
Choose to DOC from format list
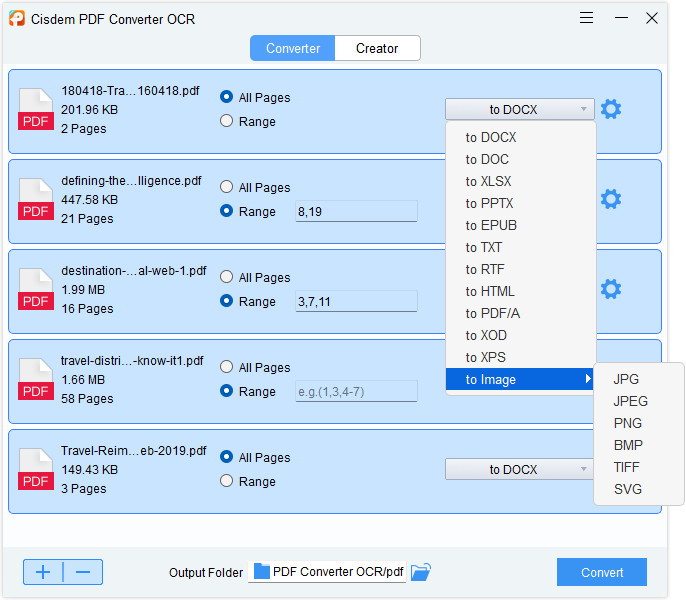coord(521,159)
